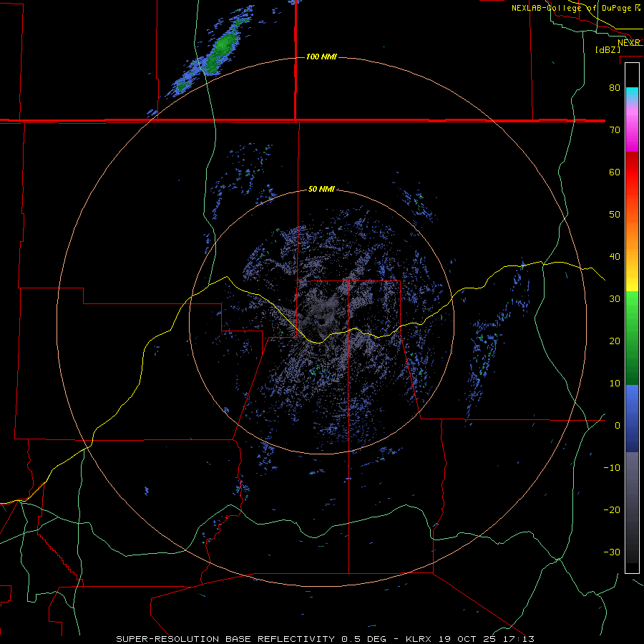Click the -10 dBZ legend value
This screenshot has width=644, height=644.
(612, 468)
